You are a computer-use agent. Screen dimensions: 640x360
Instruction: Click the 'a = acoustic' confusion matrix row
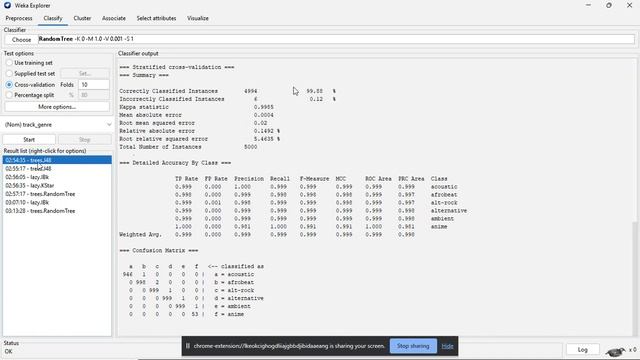188,274
